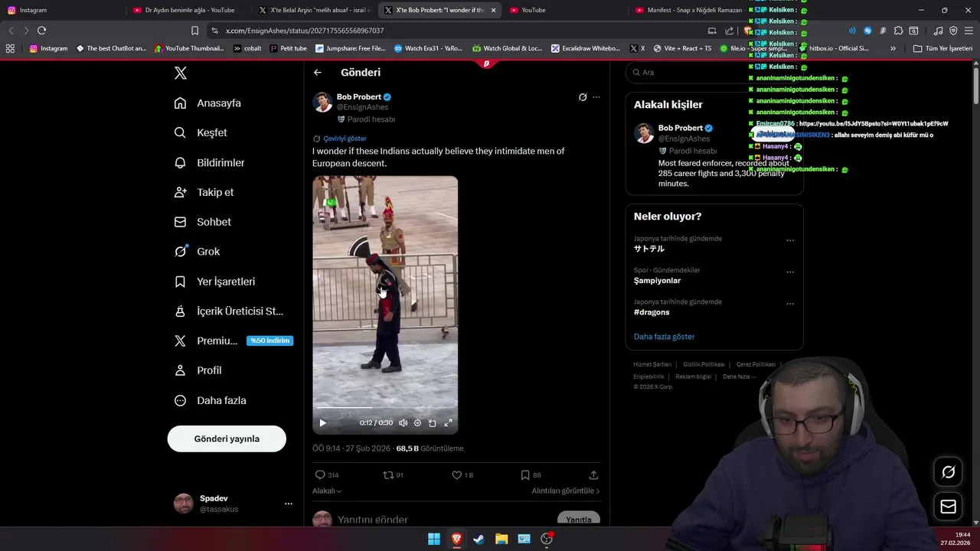Open Yer İşaretleri in sidebar
The image size is (980, 551).
[214, 282]
